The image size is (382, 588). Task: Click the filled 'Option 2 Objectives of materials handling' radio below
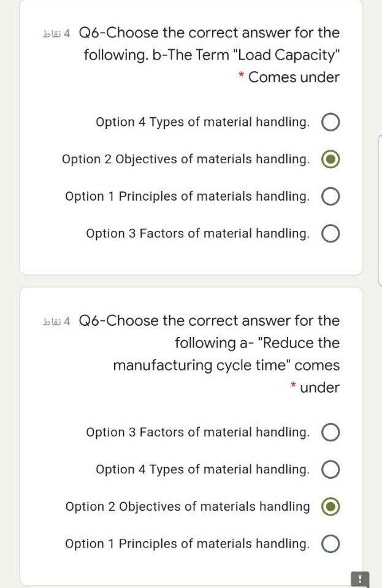click(330, 506)
